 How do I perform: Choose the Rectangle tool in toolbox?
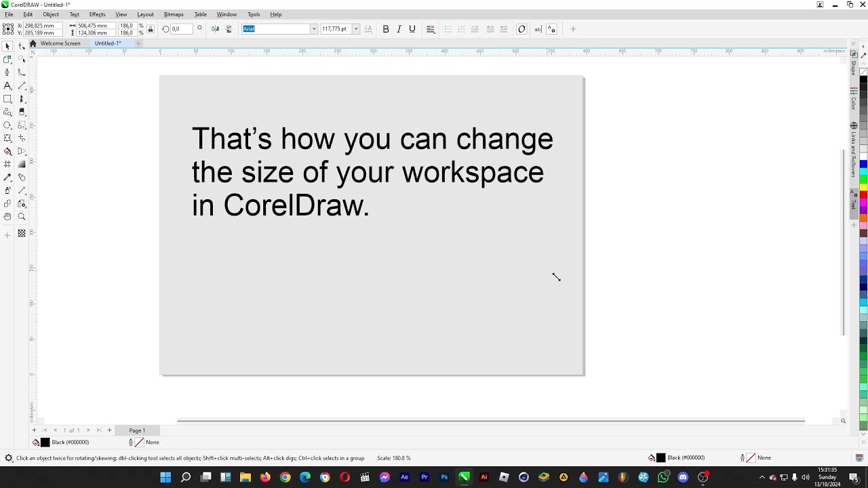click(x=7, y=99)
